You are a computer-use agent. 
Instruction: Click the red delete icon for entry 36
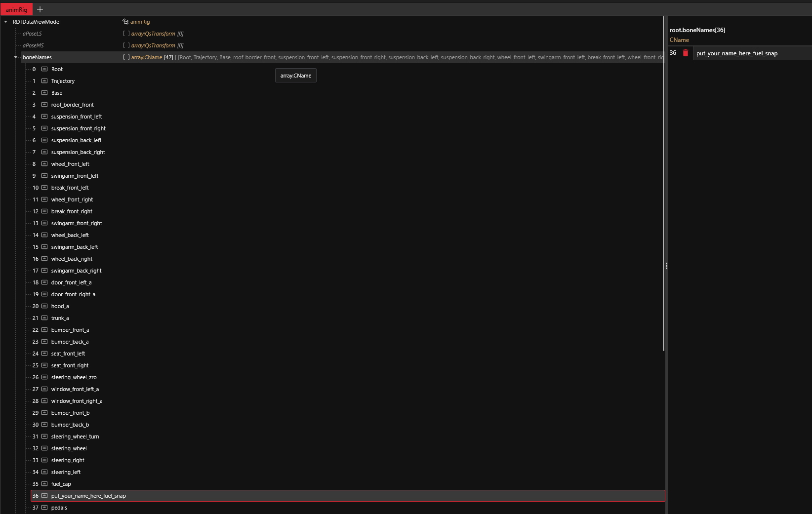click(686, 53)
